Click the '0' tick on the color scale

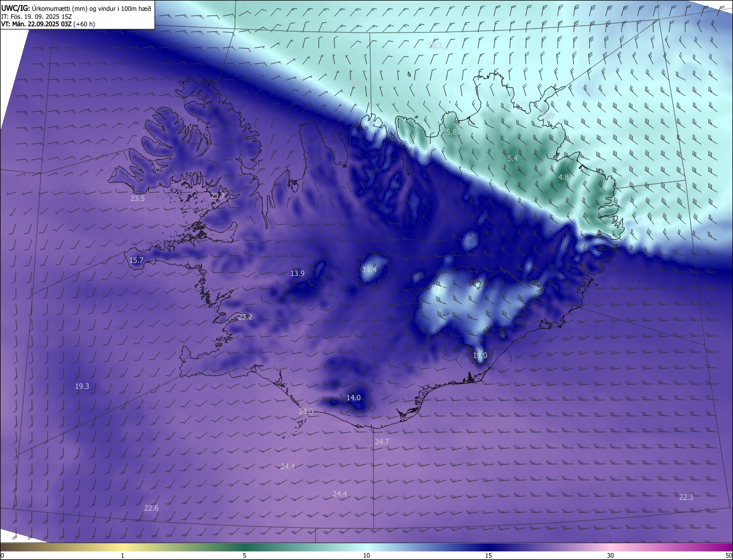coord(2,555)
